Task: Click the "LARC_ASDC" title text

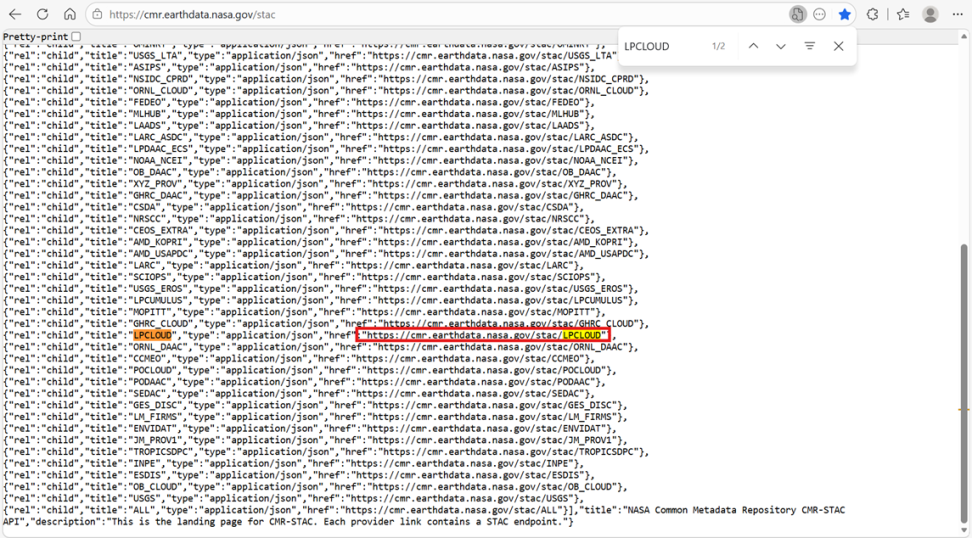Action: (x=158, y=137)
